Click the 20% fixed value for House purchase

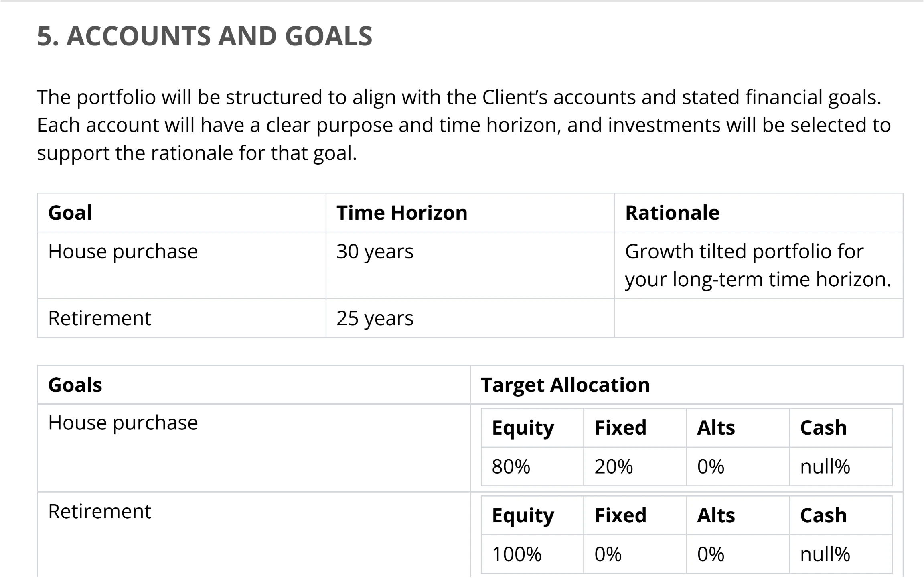pos(614,466)
